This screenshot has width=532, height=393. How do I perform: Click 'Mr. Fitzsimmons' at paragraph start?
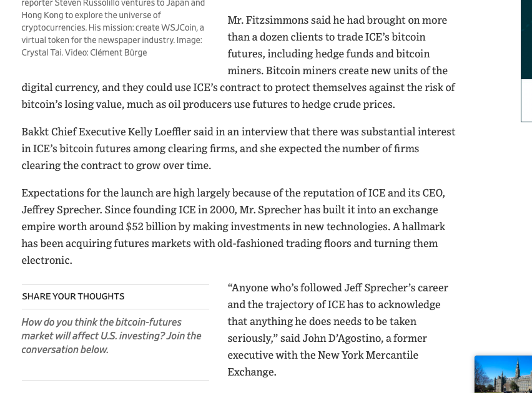pos(268,20)
